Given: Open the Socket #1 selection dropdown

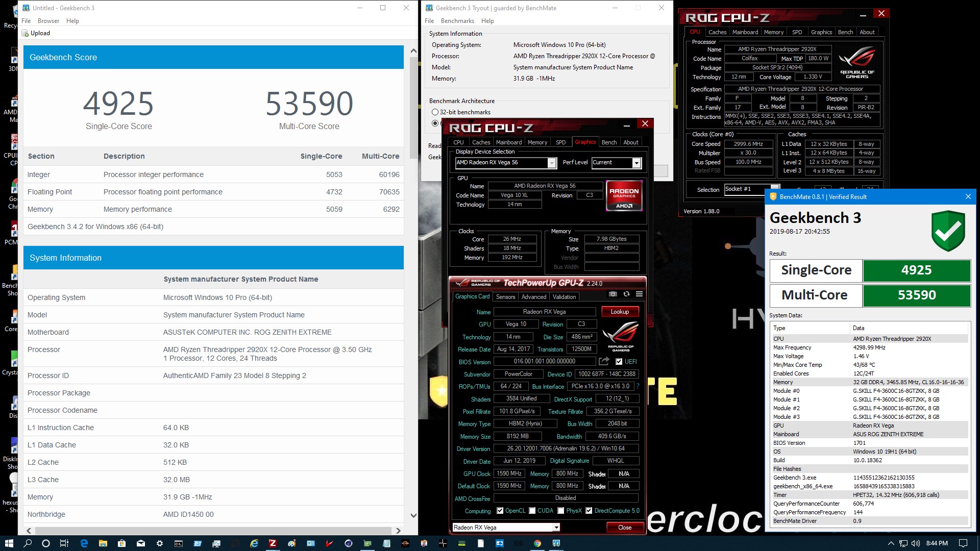Looking at the screenshot, I should pos(752,189).
